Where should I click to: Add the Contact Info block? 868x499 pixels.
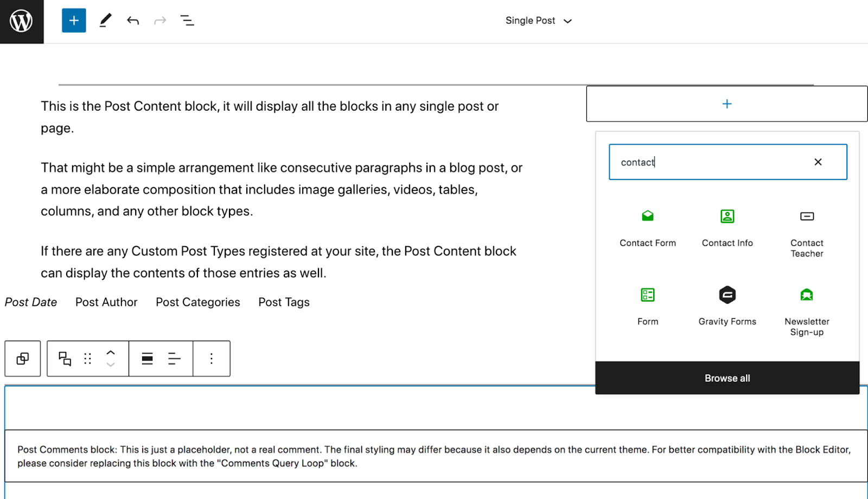[727, 228]
